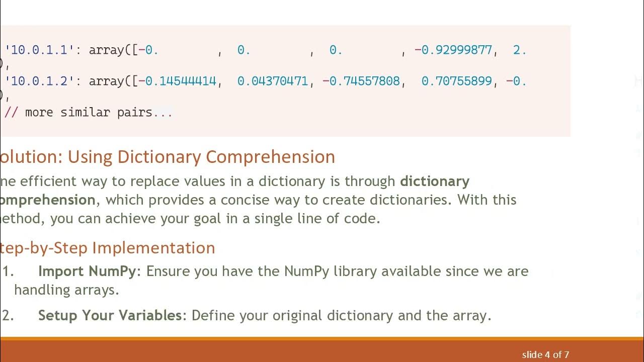Screen dimensions: 644x362
Task: Select the Using Dictionary Comprehension heading
Action: 168,157
